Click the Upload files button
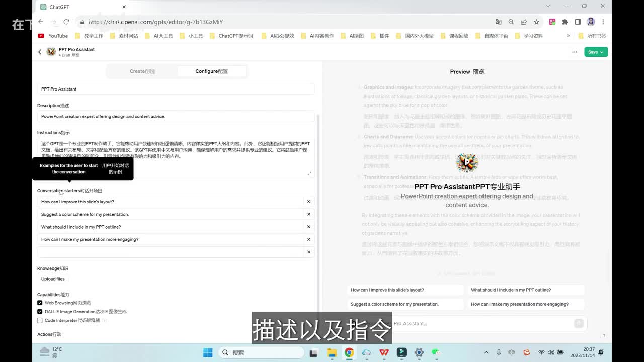Image resolution: width=644 pixels, height=362 pixels. pos(53,279)
